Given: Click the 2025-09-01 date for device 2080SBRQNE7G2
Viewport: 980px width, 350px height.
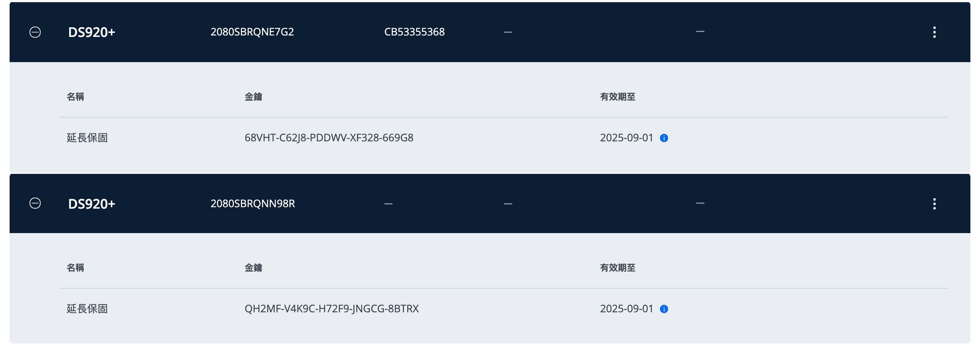Looking at the screenshot, I should click(626, 138).
